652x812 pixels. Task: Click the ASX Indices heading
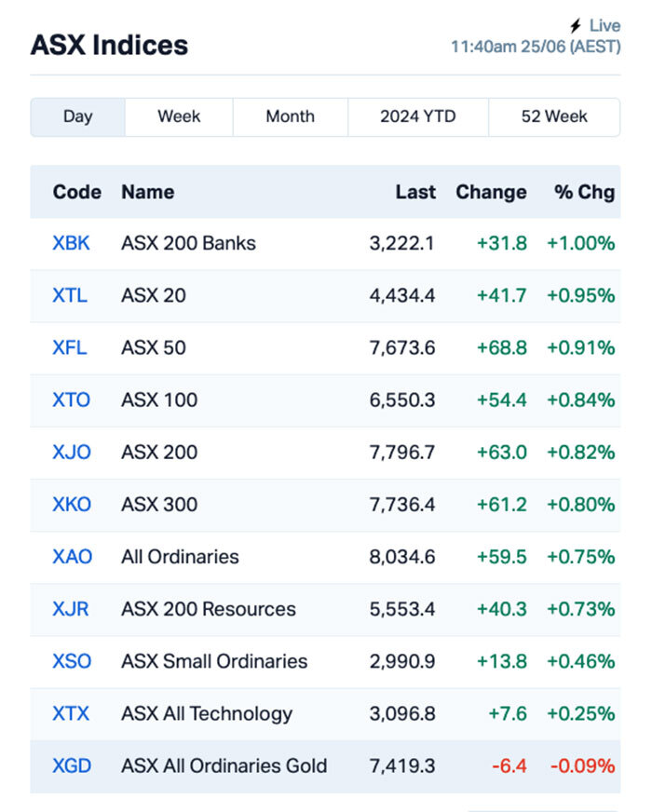click(109, 45)
